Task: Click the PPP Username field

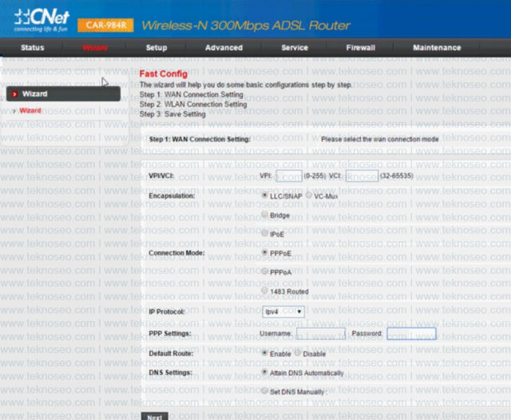Action: (x=321, y=334)
